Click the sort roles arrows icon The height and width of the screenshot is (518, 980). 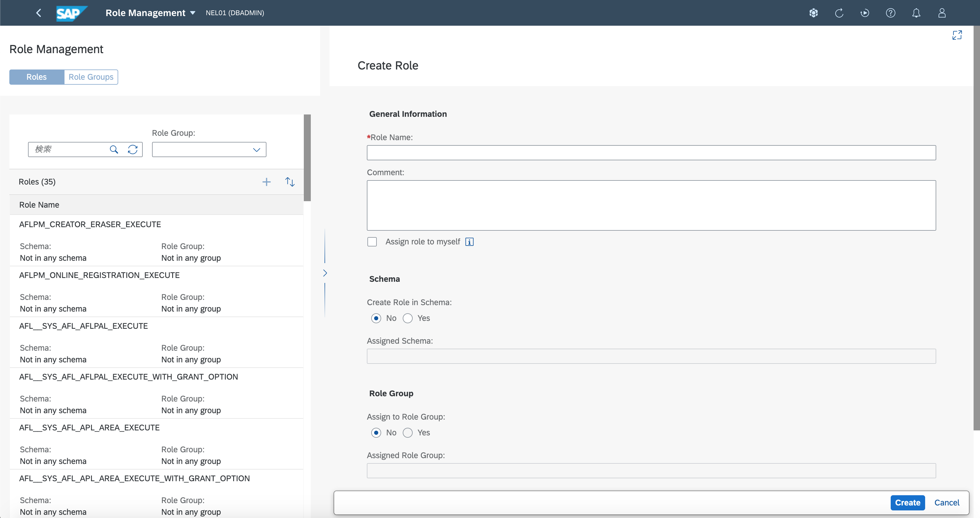pos(290,182)
